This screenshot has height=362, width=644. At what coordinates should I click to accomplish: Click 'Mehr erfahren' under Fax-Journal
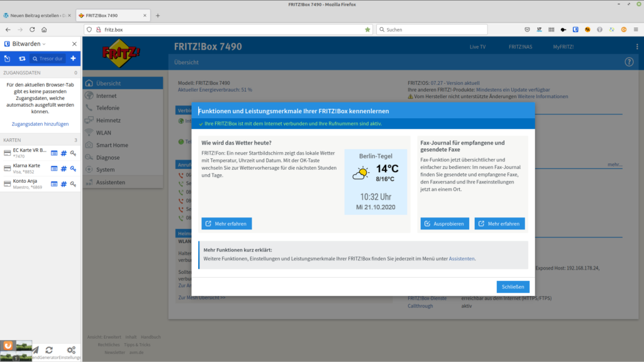(499, 224)
